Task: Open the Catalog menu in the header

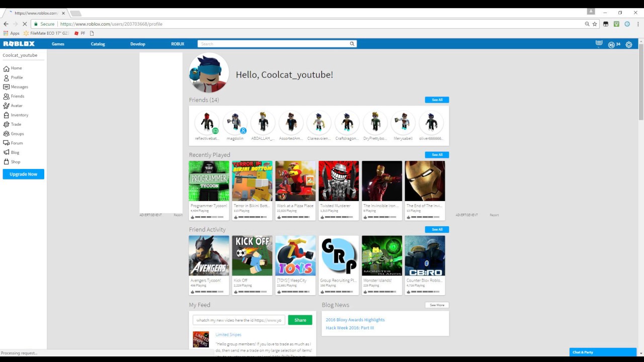Action: pos(98,44)
